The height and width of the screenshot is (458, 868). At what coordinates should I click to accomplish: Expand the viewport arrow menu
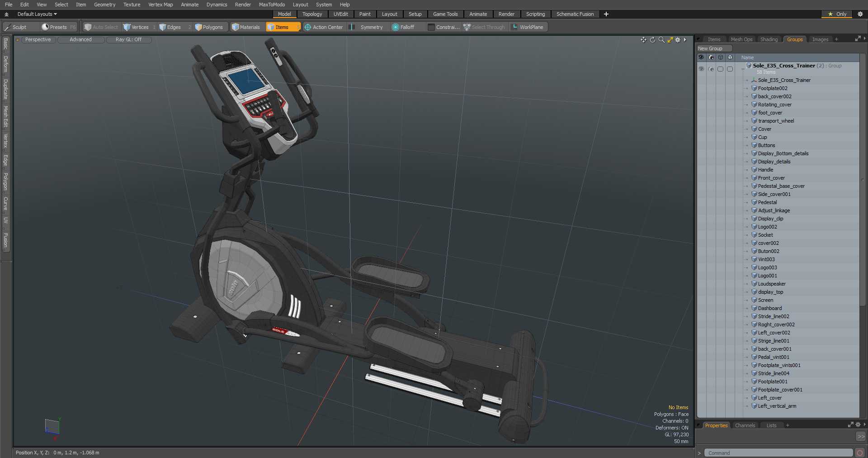(x=685, y=40)
